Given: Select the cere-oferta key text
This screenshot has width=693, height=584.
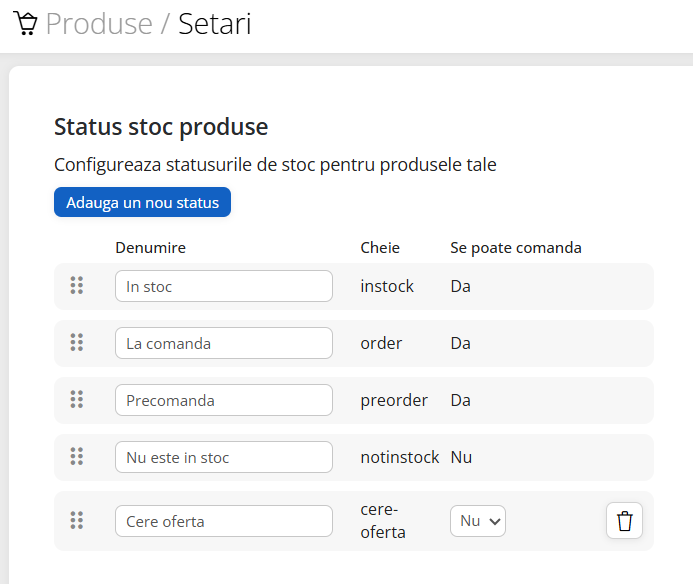Looking at the screenshot, I should (383, 521).
